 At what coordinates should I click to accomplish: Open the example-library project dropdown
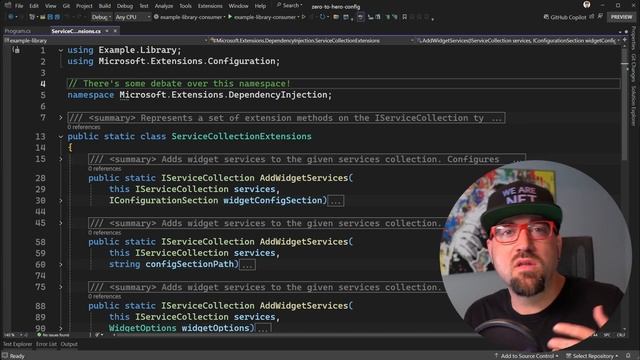point(106,40)
